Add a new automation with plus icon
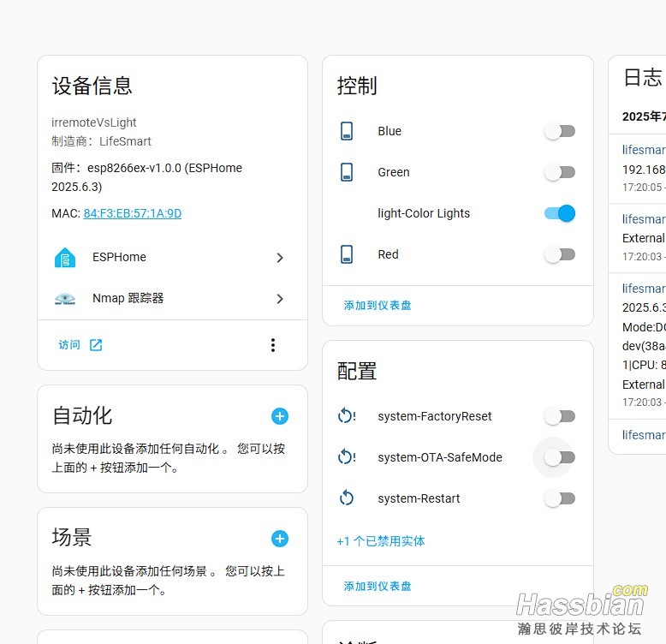 tap(279, 416)
